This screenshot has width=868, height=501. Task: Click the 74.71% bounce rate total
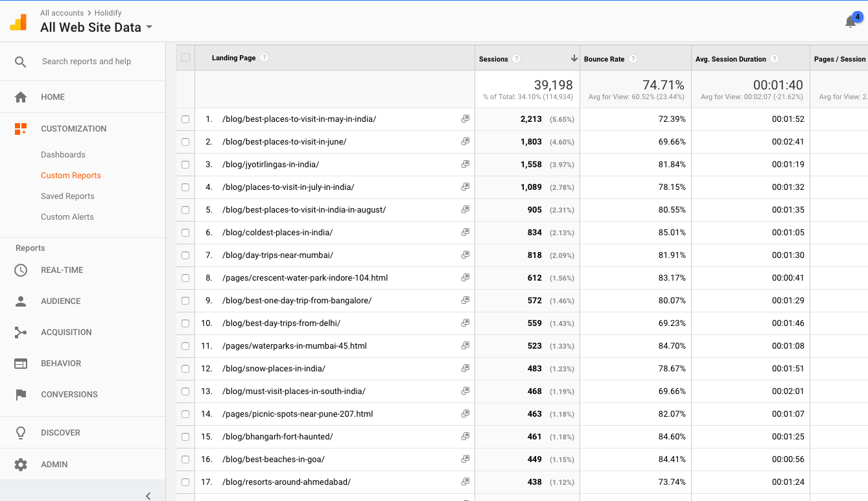pyautogui.click(x=663, y=85)
